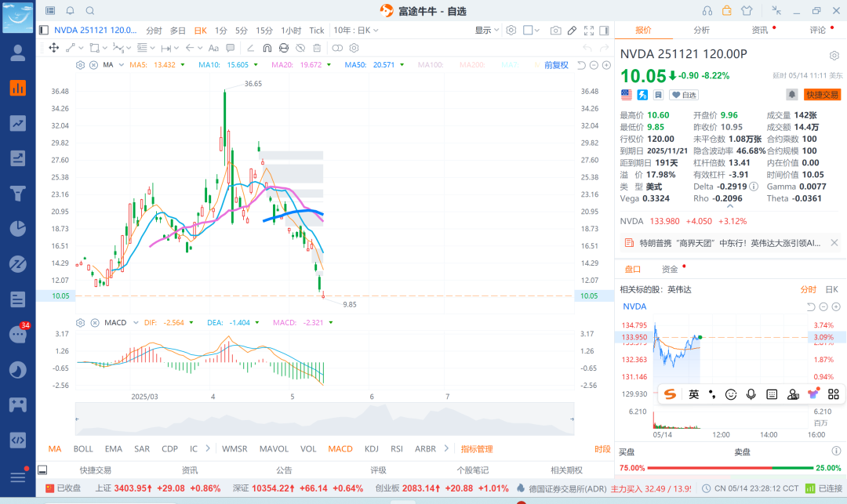Open messages icon with 34 badge
The image size is (847, 504).
click(x=18, y=334)
